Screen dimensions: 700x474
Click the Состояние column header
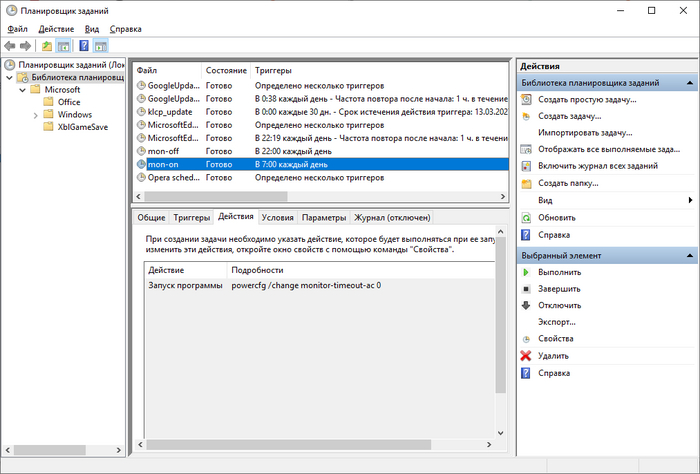[x=226, y=71]
